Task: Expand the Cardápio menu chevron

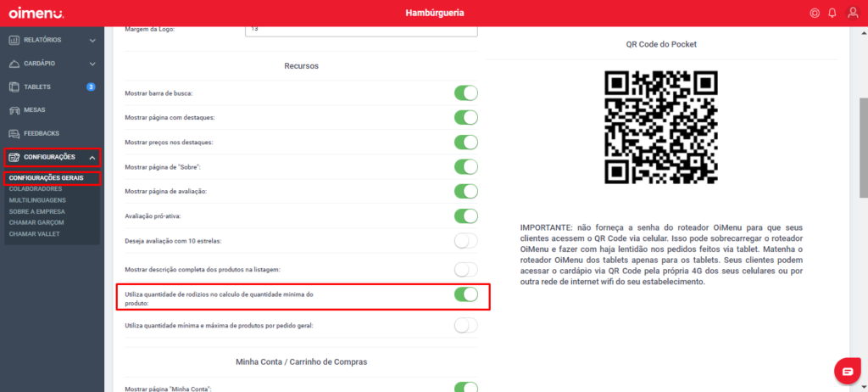Action: click(92, 64)
